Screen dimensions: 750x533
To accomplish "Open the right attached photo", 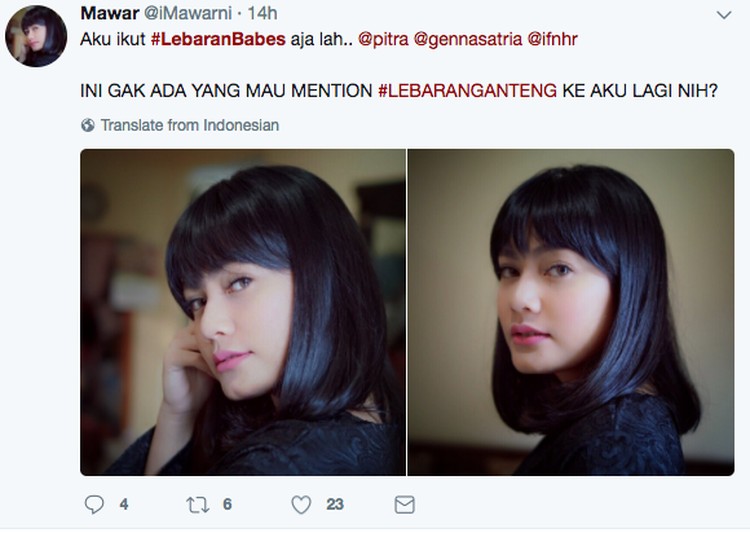I will (571, 312).
